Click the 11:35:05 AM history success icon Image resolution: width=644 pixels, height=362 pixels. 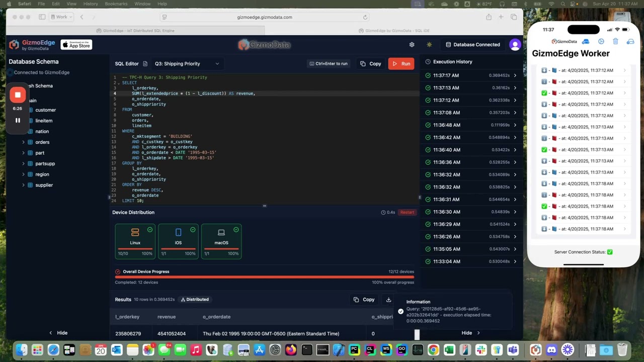[x=428, y=249]
